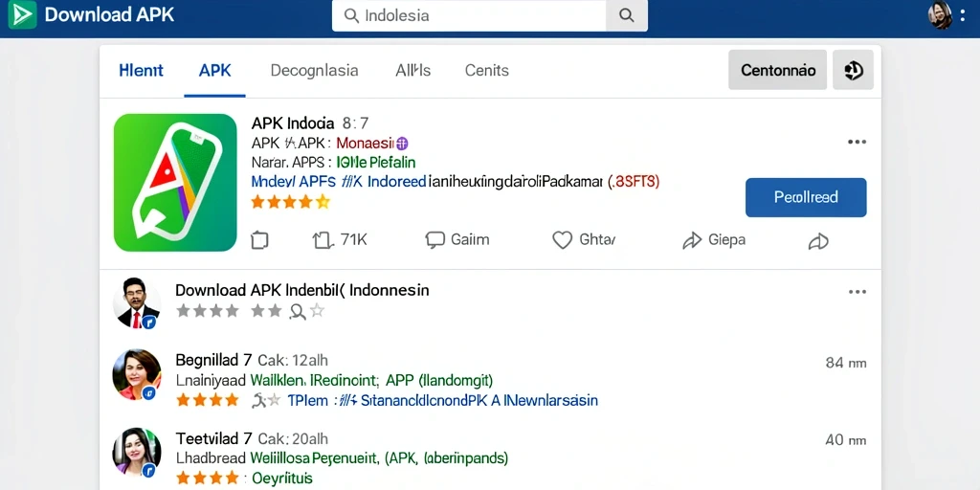Viewport: 980px width, 490px height.
Task: Click the copy icon under the app rating
Action: pyautogui.click(x=259, y=240)
